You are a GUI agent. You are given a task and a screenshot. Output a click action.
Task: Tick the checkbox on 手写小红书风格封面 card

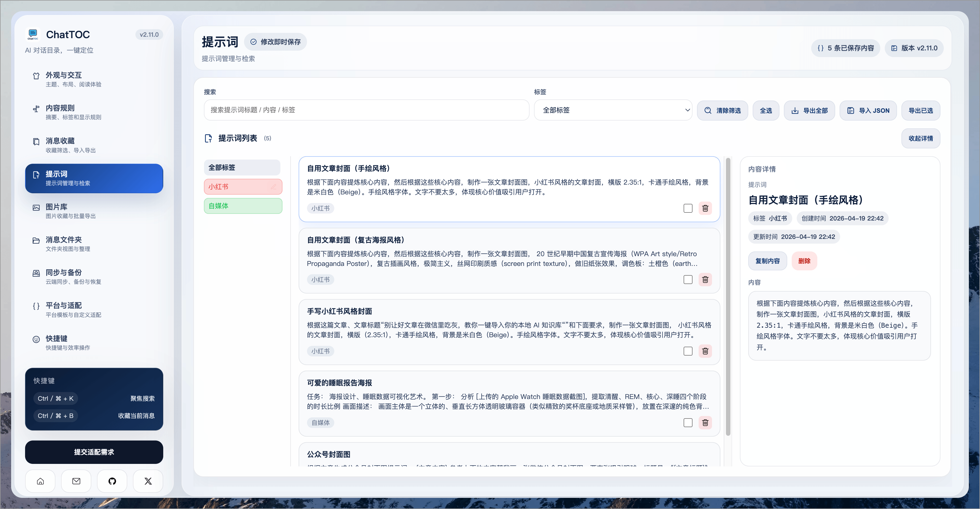point(688,351)
